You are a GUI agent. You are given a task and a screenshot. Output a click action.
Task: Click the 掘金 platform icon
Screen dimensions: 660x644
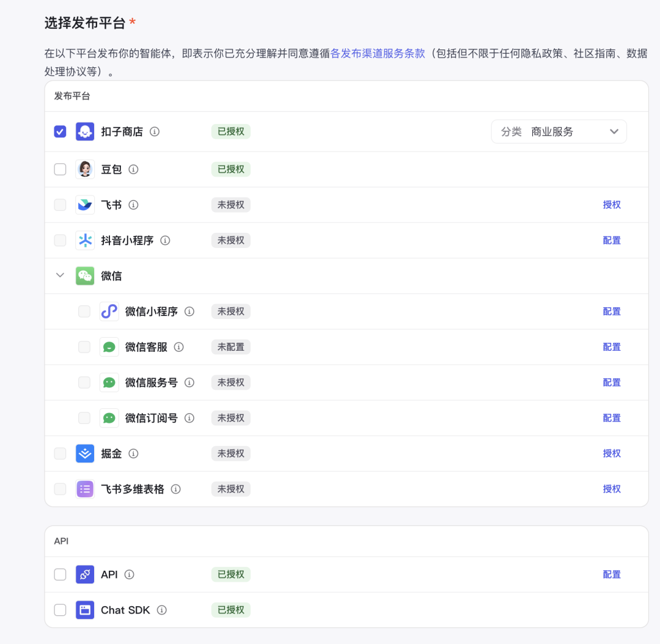[x=84, y=453]
